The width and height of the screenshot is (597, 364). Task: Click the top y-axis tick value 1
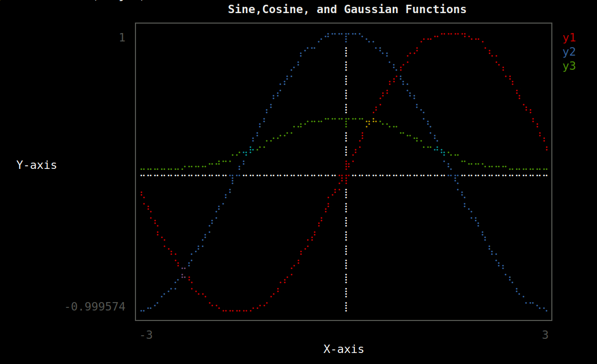point(122,38)
